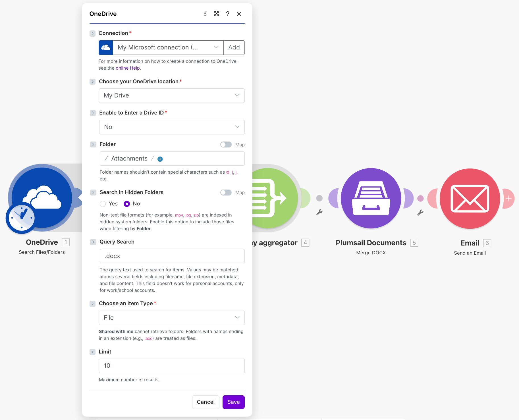The width and height of the screenshot is (519, 420).
Task: Click the OneDrive cloud connection icon
Action: pyautogui.click(x=106, y=47)
